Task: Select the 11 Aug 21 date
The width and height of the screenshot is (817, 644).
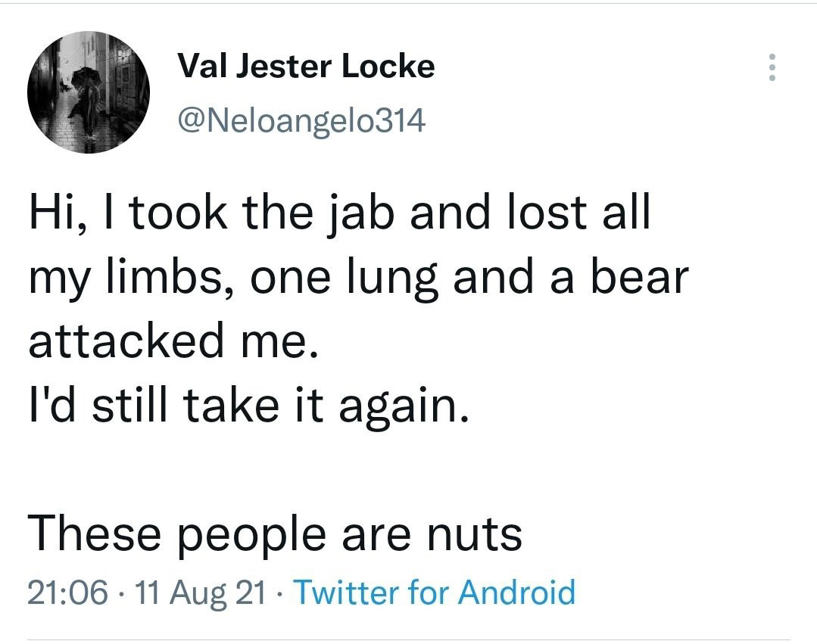Action: coord(201,593)
